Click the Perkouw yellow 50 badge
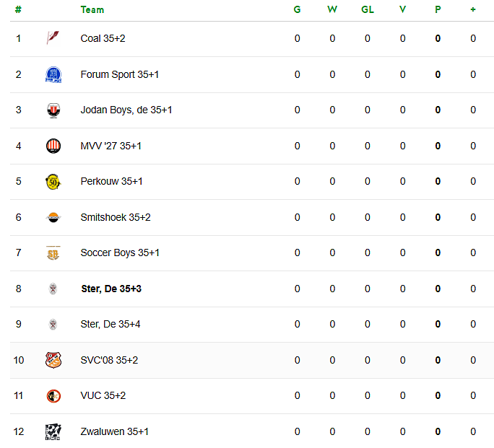Viewport: 494px width, 448px height. pos(53,182)
